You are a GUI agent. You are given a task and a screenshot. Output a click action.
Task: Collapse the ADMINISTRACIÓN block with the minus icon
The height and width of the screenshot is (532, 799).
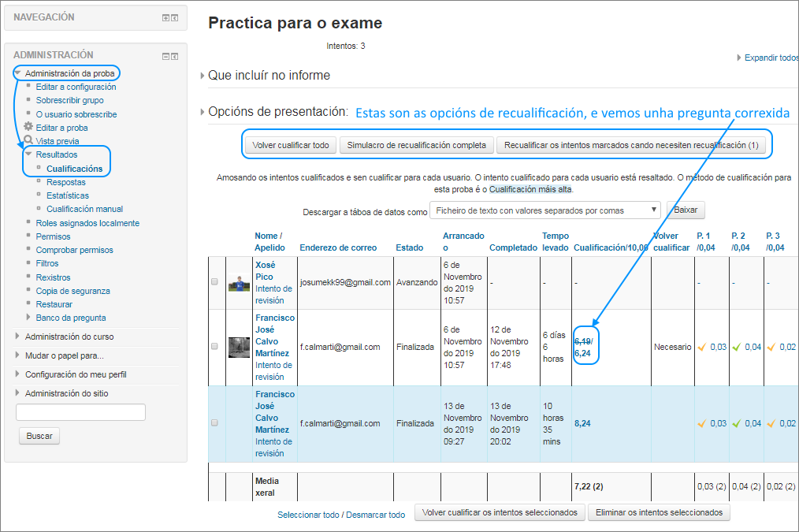point(165,57)
